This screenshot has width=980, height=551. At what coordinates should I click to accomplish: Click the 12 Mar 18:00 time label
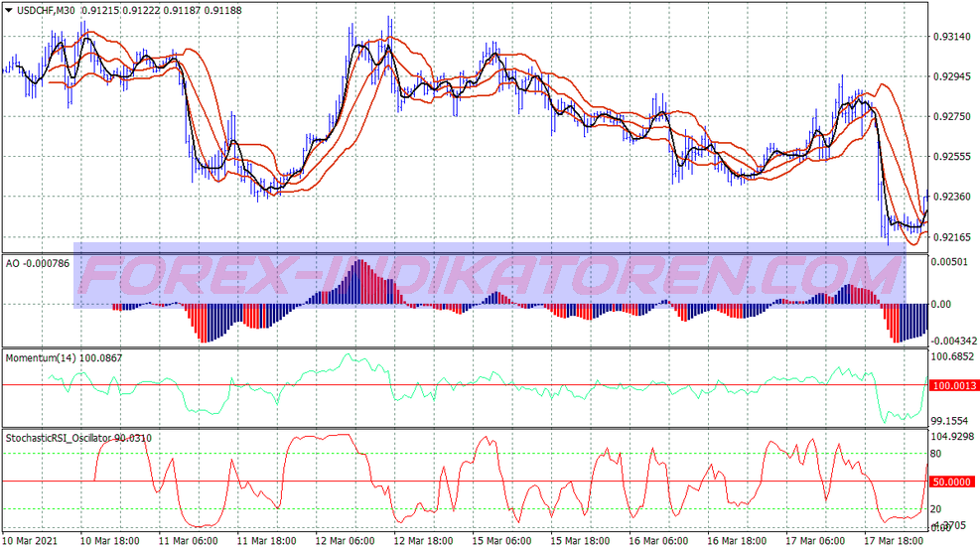pos(424,541)
